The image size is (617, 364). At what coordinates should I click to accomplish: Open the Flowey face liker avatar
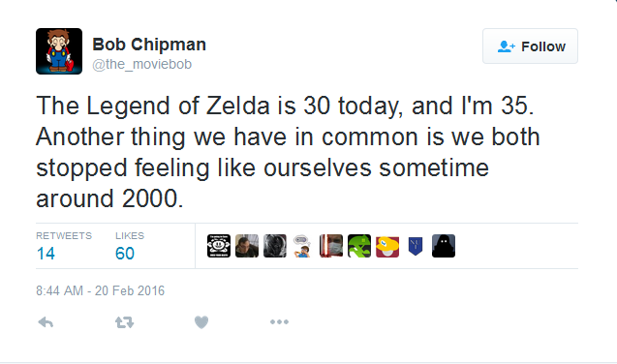tap(219, 246)
